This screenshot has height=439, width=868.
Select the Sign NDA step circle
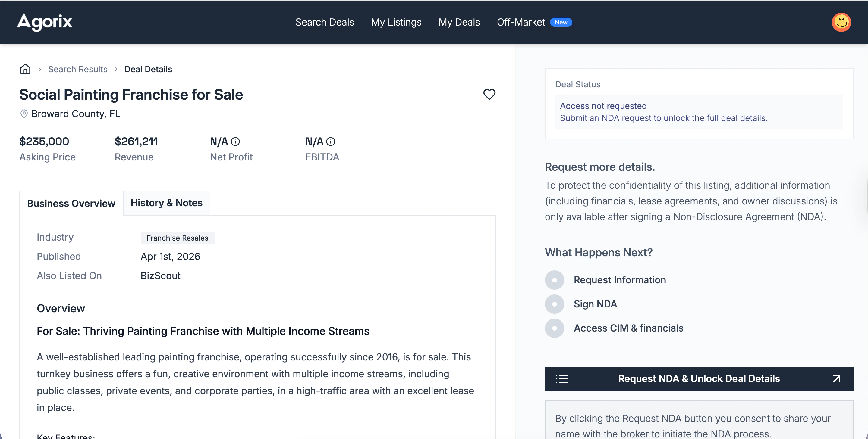554,304
